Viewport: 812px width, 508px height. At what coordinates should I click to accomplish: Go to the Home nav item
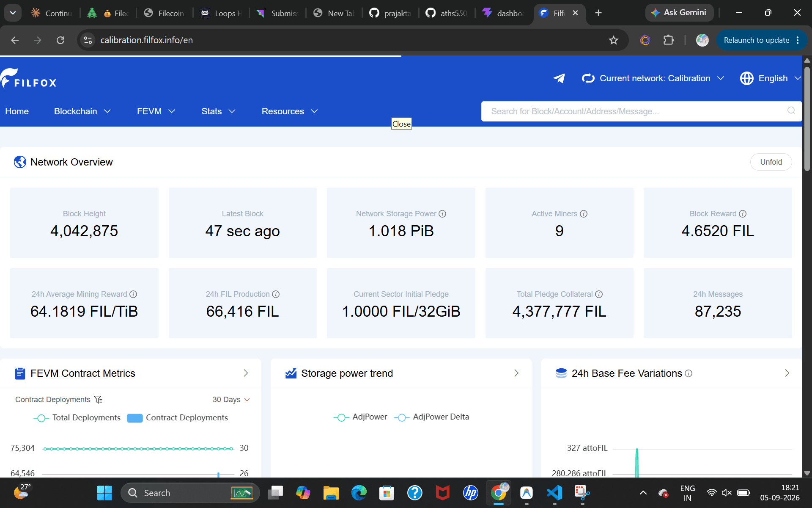17,111
